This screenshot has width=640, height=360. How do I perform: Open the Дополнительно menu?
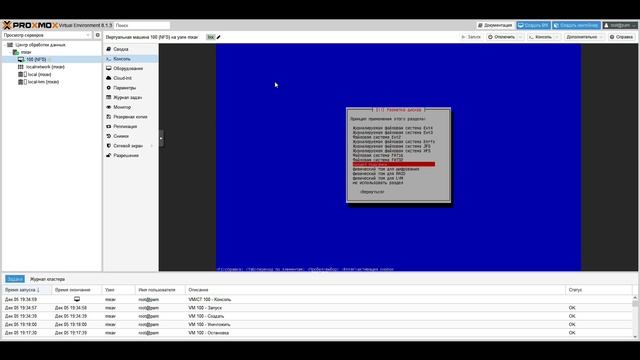584,37
